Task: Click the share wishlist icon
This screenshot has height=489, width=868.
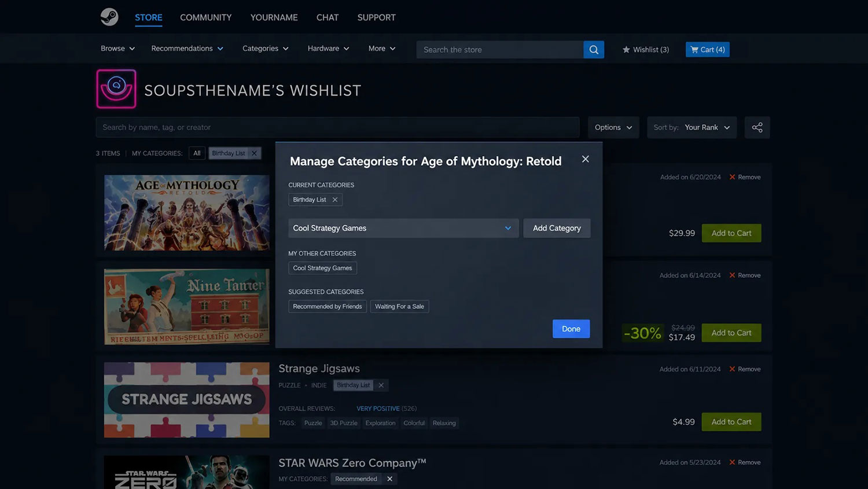Action: click(x=757, y=127)
